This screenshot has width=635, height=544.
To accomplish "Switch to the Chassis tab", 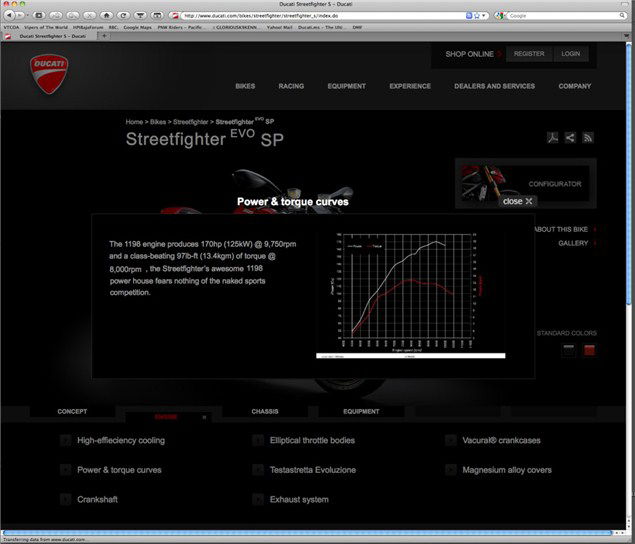I will coord(264,411).
